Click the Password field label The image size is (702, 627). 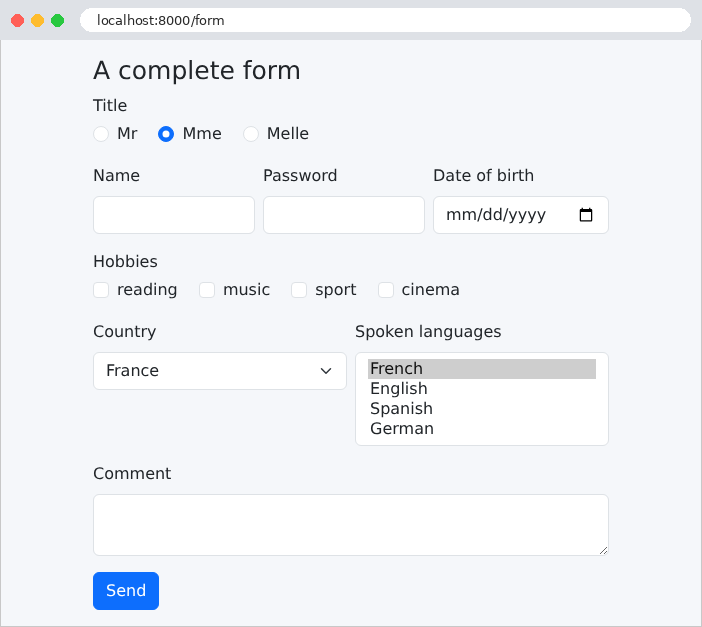pos(300,176)
